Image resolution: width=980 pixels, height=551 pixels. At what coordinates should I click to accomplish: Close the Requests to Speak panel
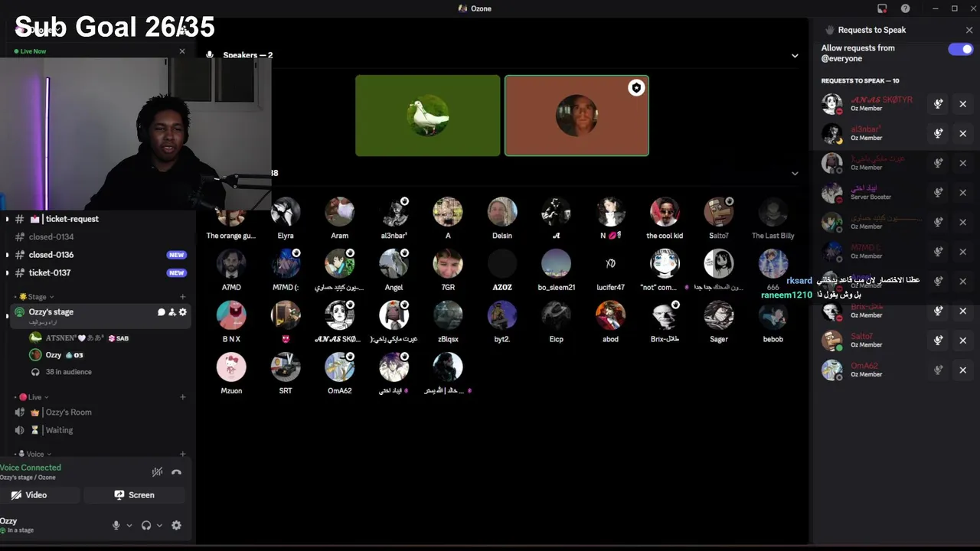pyautogui.click(x=969, y=30)
